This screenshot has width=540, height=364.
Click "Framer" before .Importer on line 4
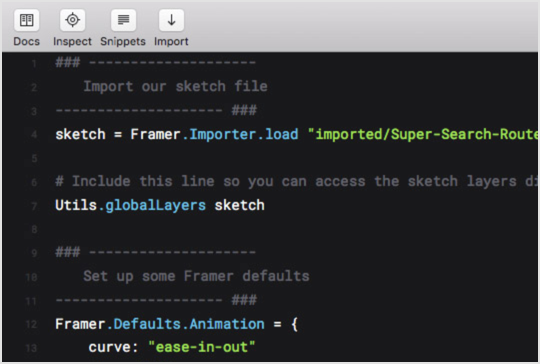point(156,134)
